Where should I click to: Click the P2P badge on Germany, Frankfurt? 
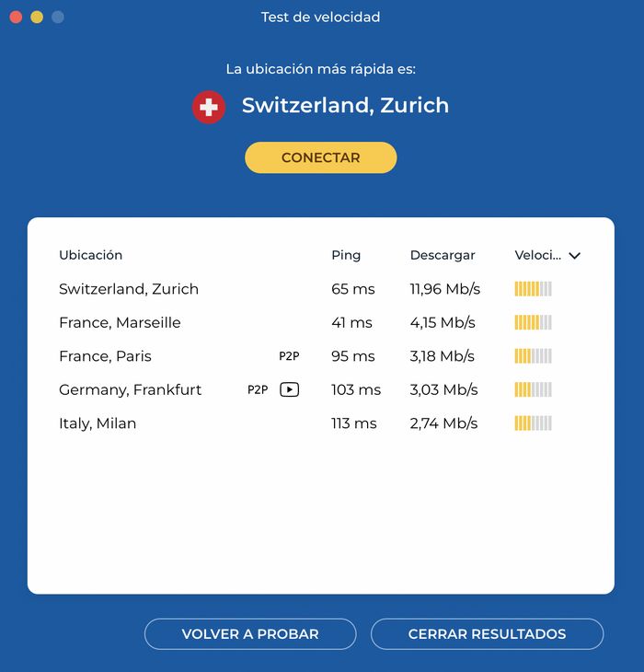coord(258,389)
